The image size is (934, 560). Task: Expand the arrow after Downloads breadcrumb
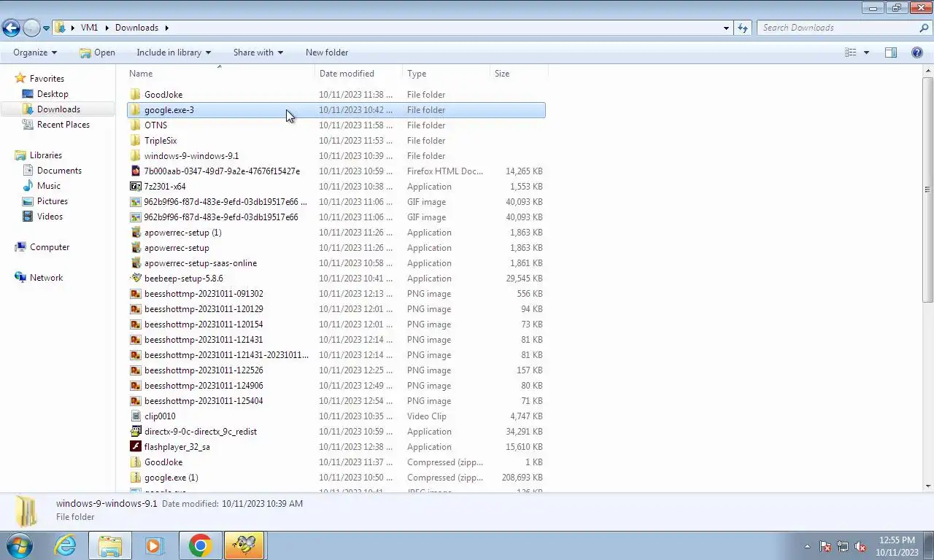point(166,28)
